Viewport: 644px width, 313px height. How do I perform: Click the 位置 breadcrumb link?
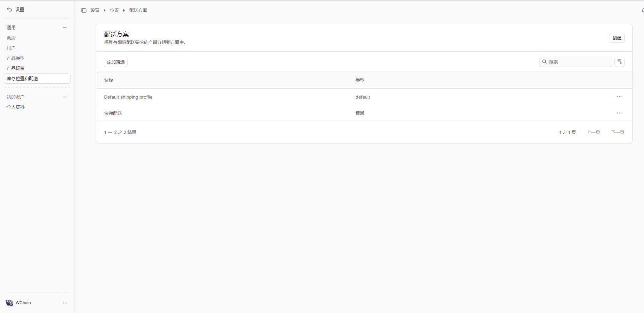click(114, 10)
